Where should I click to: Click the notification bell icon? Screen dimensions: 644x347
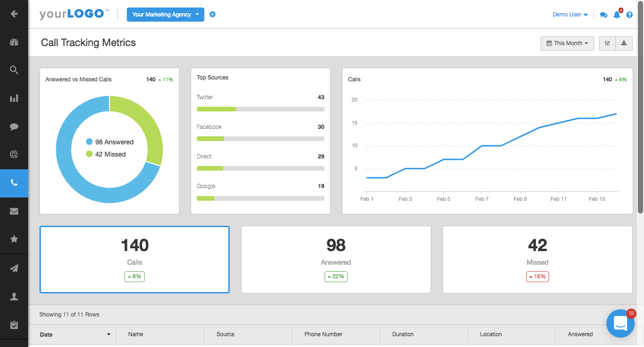tap(617, 15)
